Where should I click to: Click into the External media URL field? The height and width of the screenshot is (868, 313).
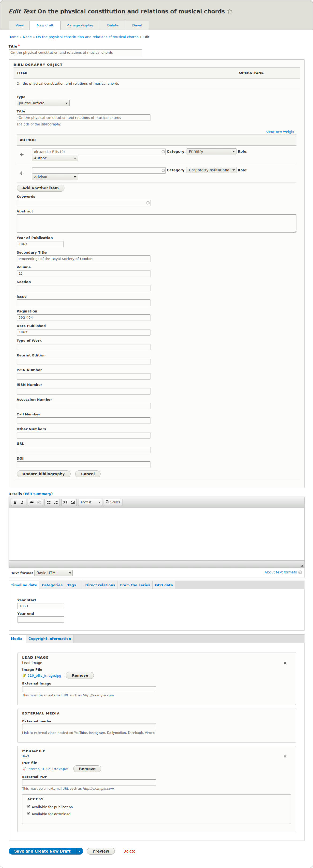[x=89, y=727]
